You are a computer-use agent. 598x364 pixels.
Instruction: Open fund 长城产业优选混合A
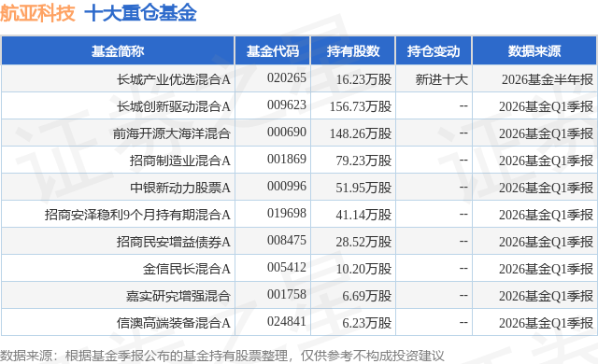[174, 79]
